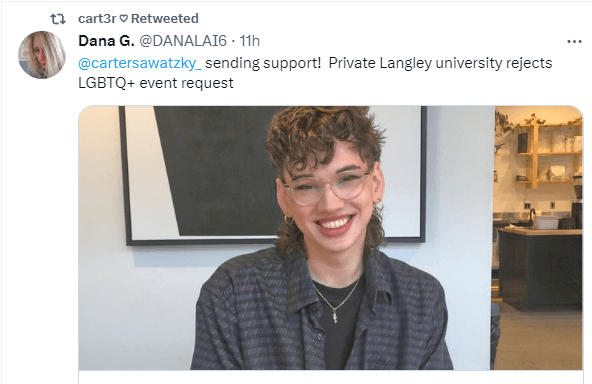Click the framed black artwork in the photo
The height and width of the screenshot is (384, 592).
[273, 174]
